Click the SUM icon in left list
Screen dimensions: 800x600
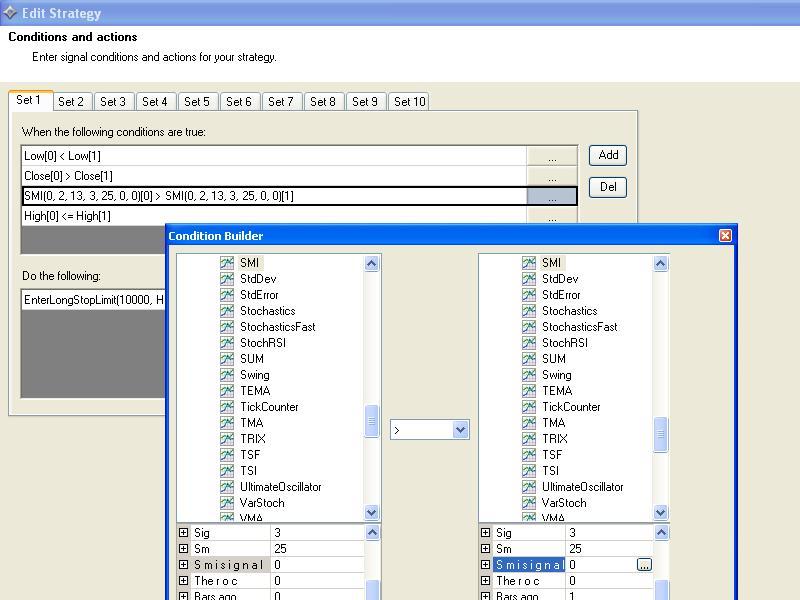[227, 359]
